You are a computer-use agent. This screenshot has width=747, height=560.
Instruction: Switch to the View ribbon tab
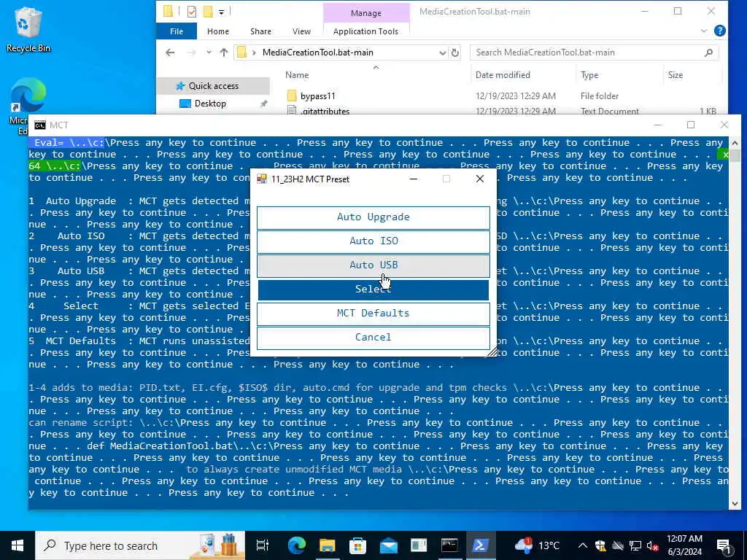pos(301,31)
